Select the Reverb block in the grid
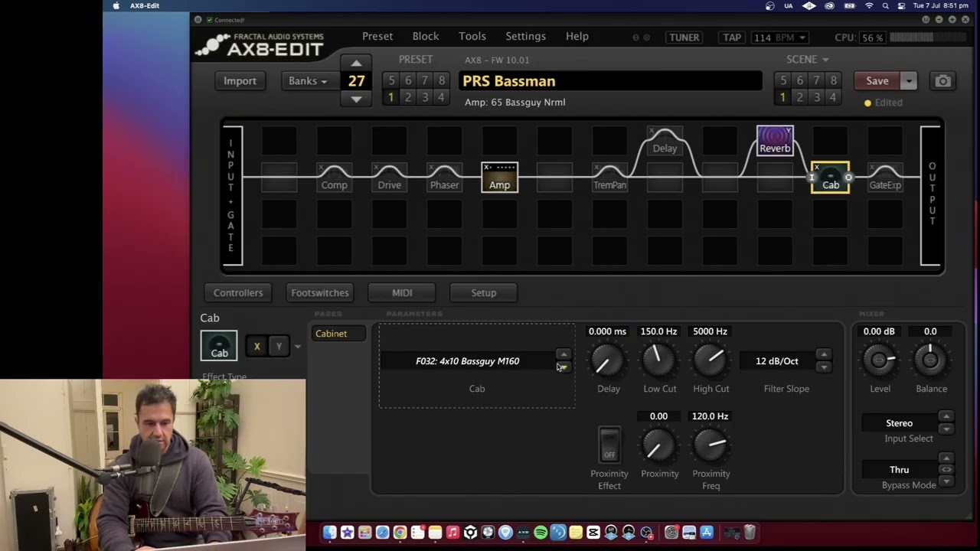 pos(775,141)
